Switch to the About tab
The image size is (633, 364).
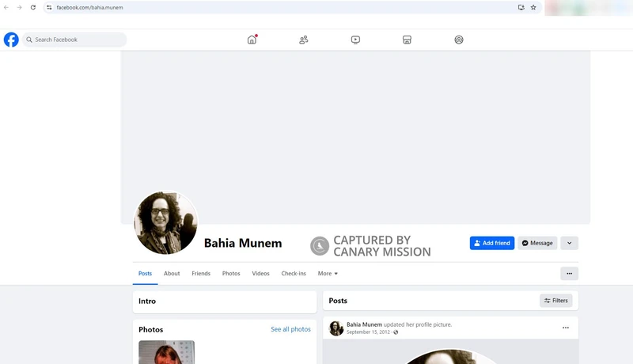[x=172, y=274]
